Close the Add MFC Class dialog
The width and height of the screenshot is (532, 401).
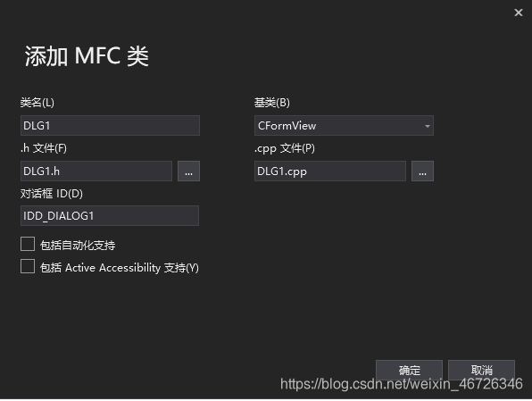[x=518, y=13]
